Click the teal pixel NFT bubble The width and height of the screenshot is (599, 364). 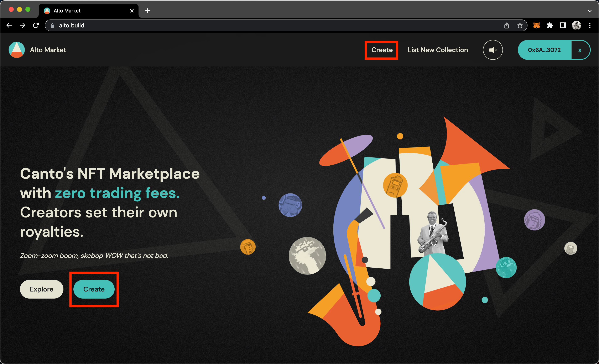(x=506, y=267)
